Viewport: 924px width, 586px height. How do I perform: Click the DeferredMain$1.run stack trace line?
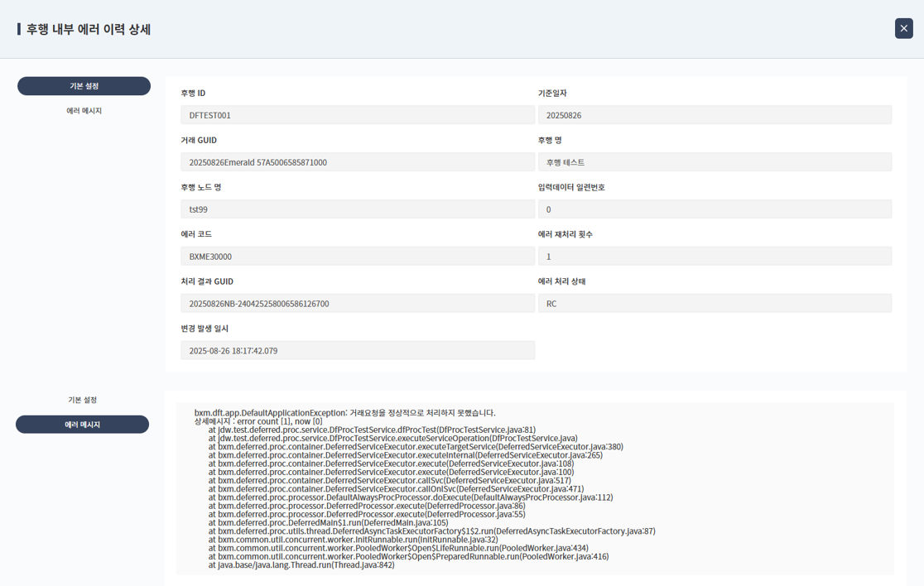pos(328,522)
